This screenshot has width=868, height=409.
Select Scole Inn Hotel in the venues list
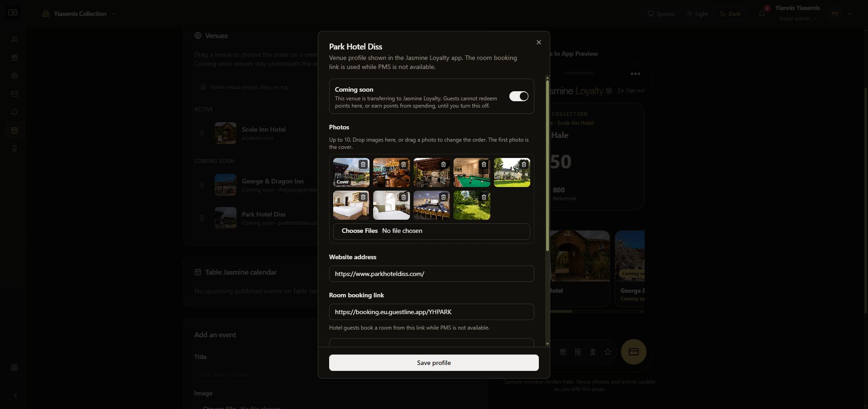(x=257, y=133)
